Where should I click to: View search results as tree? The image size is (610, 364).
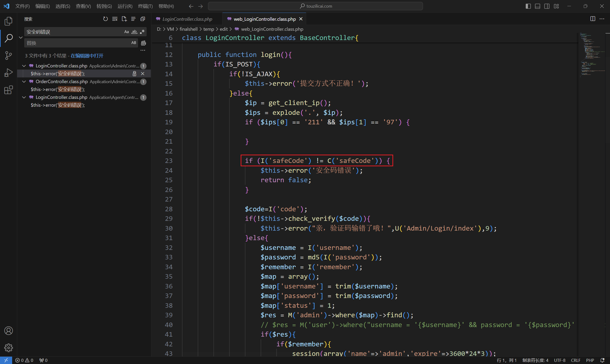[x=133, y=19]
